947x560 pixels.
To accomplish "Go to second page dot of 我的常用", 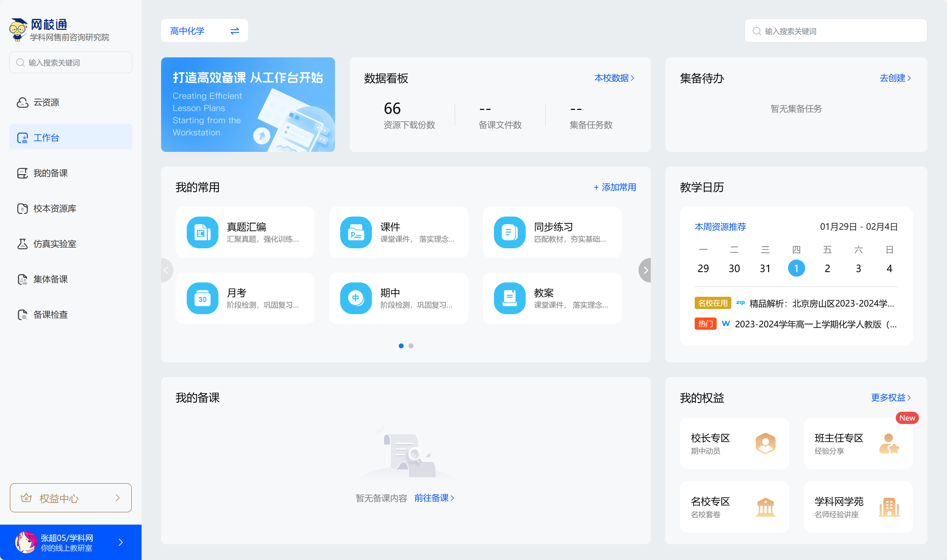I will coord(411,346).
